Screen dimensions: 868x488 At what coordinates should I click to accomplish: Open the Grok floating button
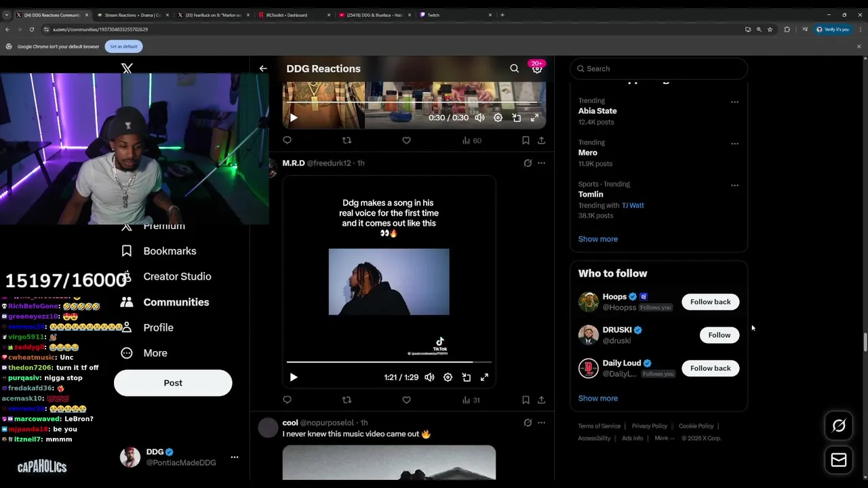click(x=839, y=426)
